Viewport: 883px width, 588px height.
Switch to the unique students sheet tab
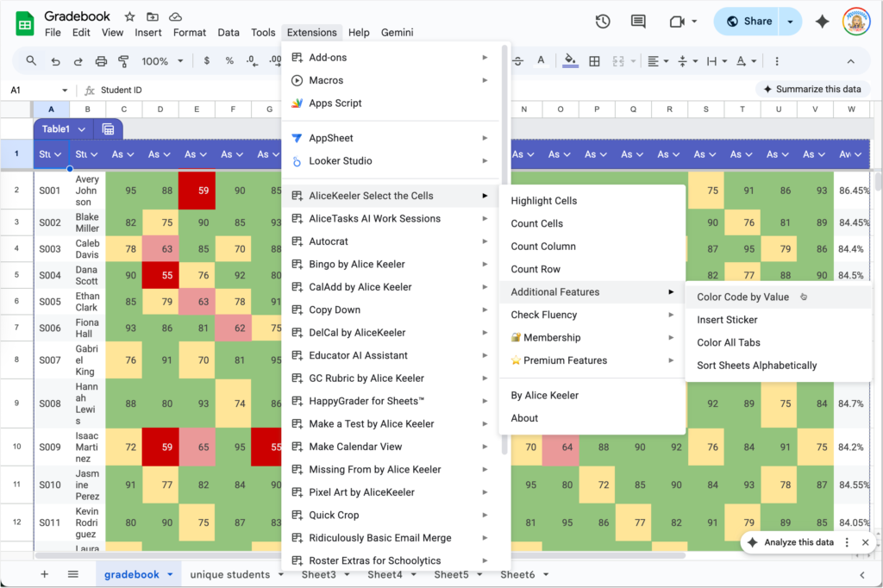[229, 574]
